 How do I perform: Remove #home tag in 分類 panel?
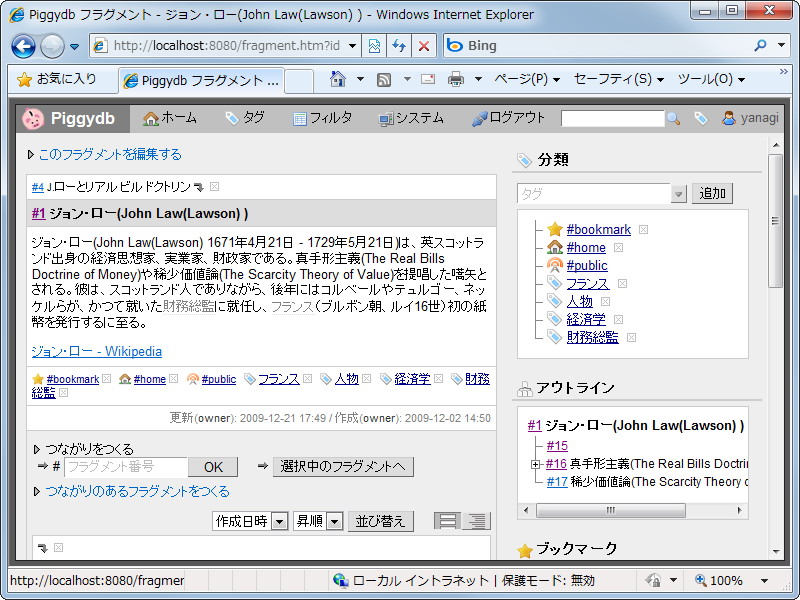(618, 247)
